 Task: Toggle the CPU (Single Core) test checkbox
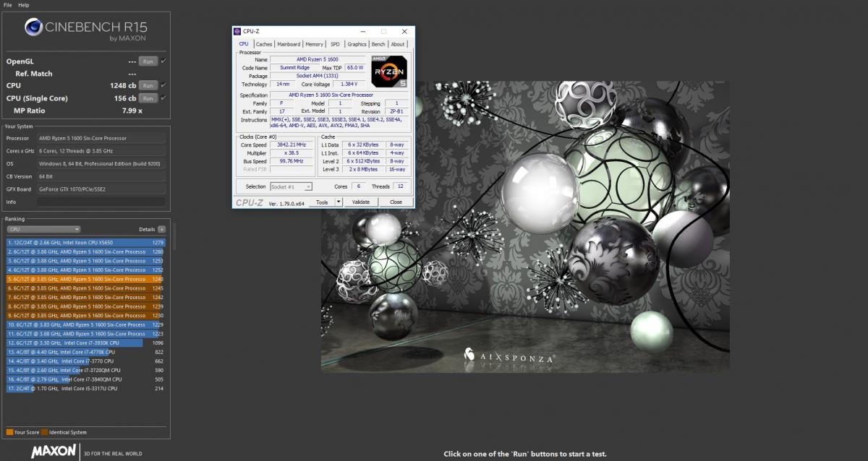tap(163, 98)
